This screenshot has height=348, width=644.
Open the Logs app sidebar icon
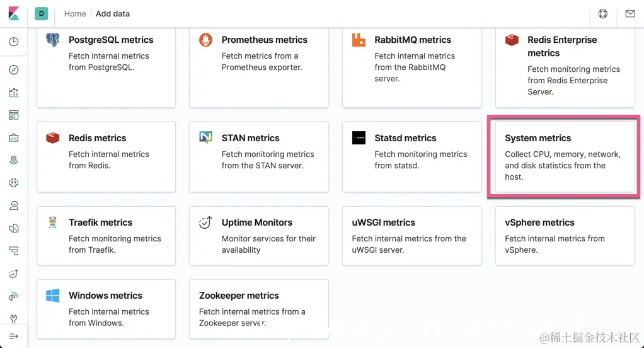click(x=14, y=228)
